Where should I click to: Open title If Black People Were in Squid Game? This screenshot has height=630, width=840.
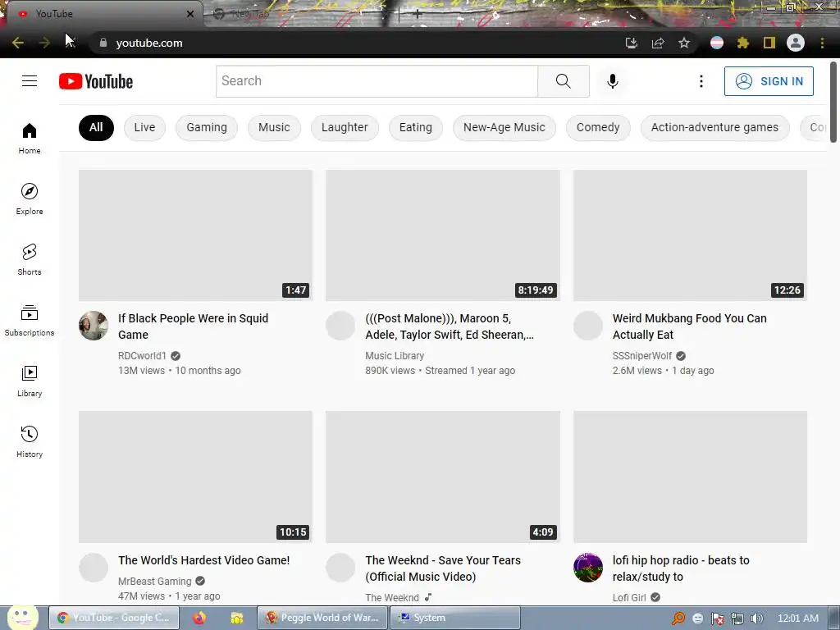tap(194, 326)
